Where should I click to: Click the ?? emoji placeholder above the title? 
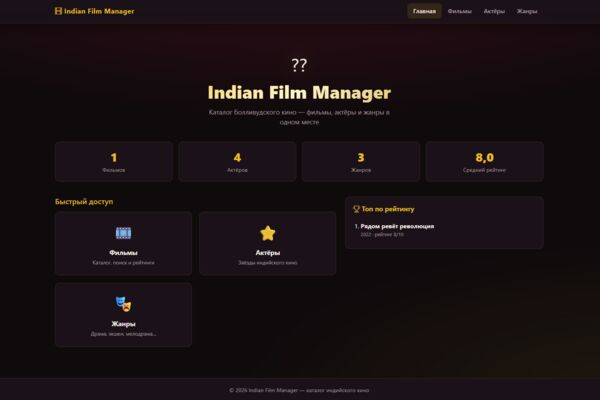(x=299, y=65)
